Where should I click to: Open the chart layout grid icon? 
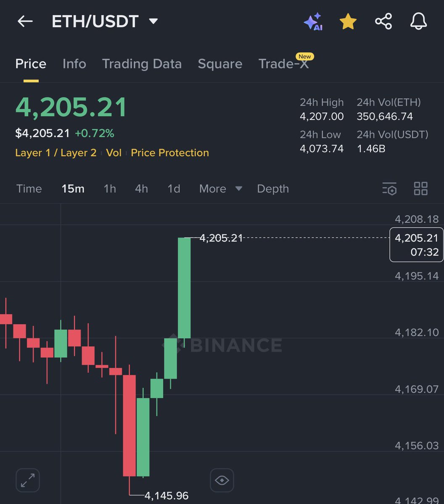click(x=421, y=189)
